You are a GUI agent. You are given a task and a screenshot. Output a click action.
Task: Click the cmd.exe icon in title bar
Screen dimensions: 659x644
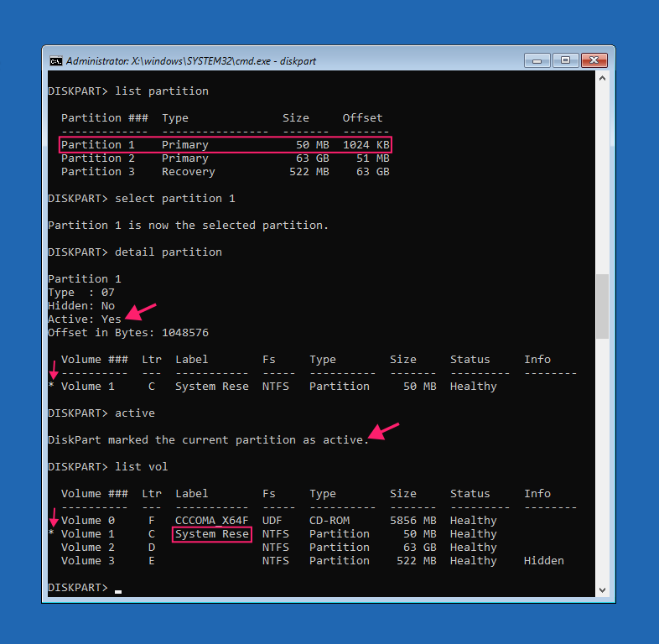[55, 61]
